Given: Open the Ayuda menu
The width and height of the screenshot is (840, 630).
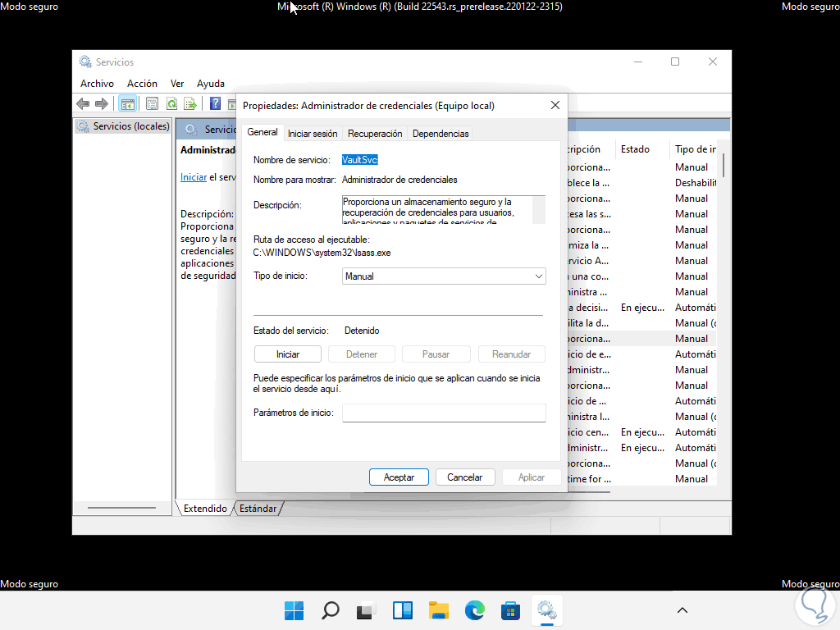Looking at the screenshot, I should [211, 84].
